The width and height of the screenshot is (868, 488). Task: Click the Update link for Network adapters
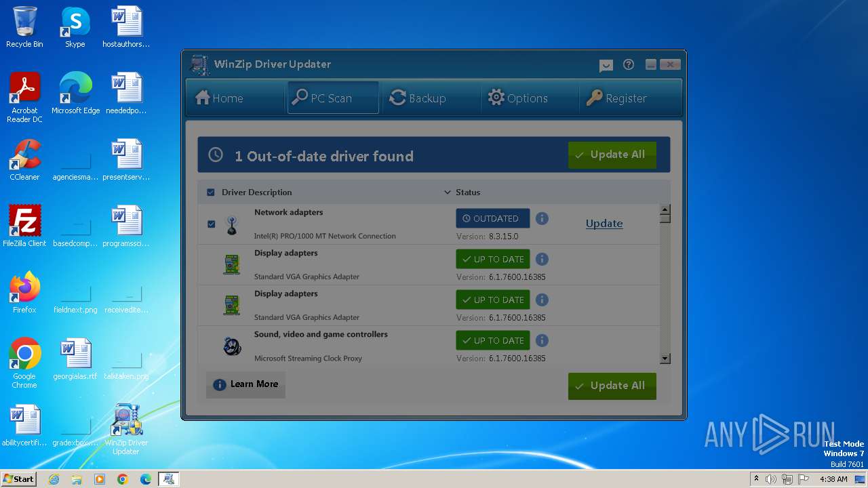[x=604, y=224]
